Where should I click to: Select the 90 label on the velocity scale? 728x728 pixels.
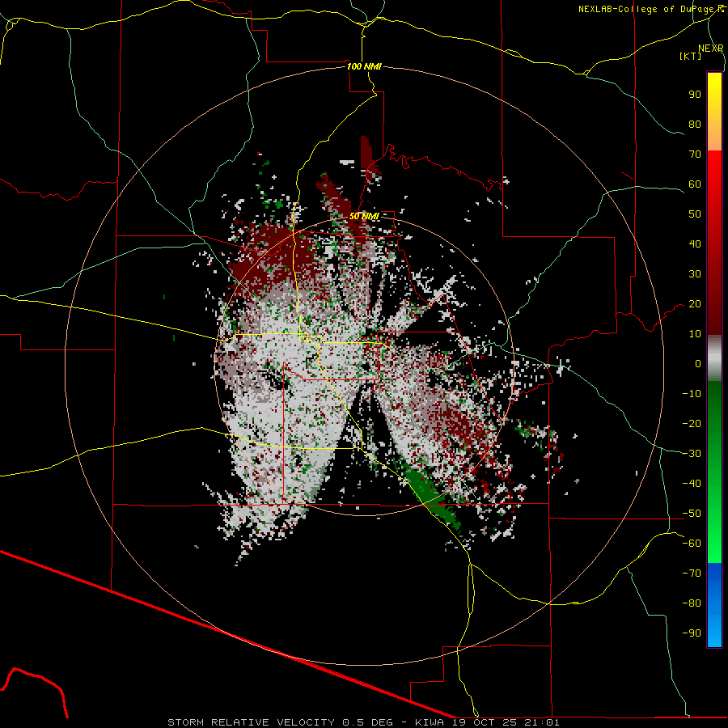coord(695,95)
